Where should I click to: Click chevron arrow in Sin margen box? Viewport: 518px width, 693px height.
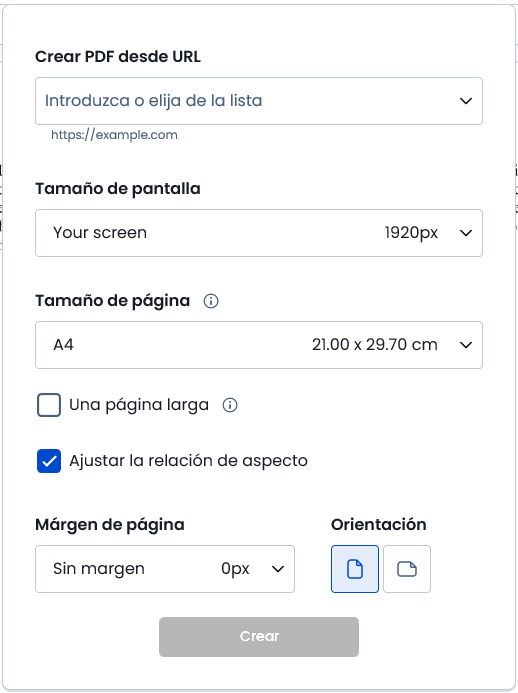278,569
